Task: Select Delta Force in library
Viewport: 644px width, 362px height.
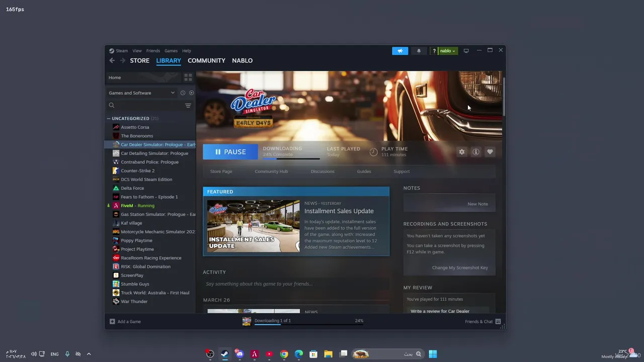Action: [x=132, y=188]
